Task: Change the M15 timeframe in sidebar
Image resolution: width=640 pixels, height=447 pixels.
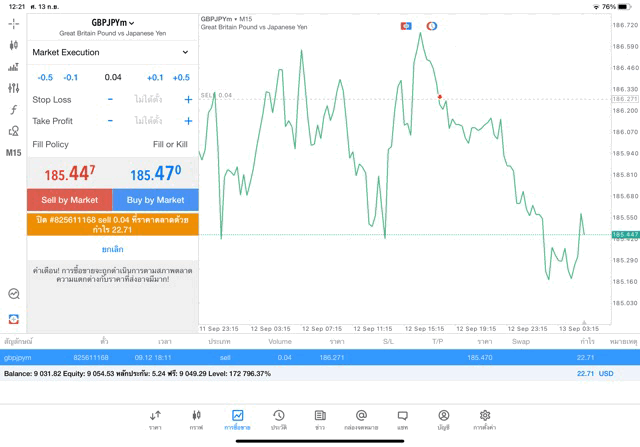Action: [x=13, y=153]
